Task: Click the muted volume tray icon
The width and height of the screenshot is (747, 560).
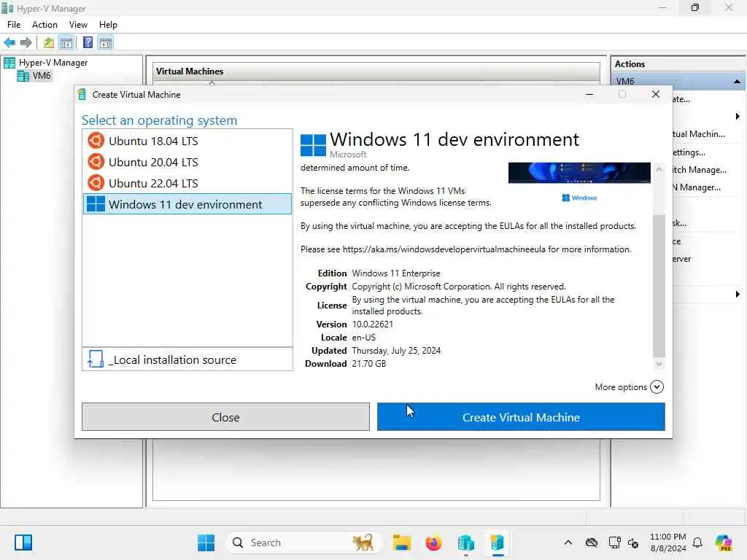Action: click(633, 542)
